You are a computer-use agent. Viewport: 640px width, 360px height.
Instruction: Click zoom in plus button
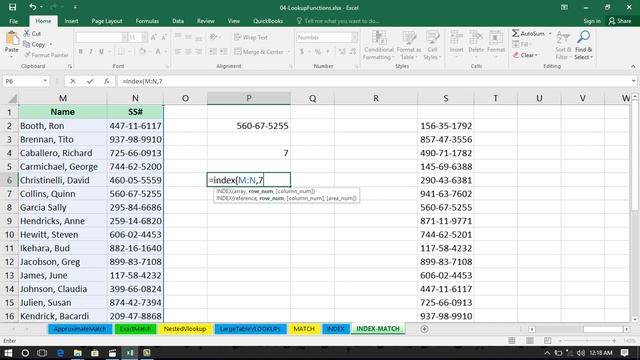click(614, 340)
